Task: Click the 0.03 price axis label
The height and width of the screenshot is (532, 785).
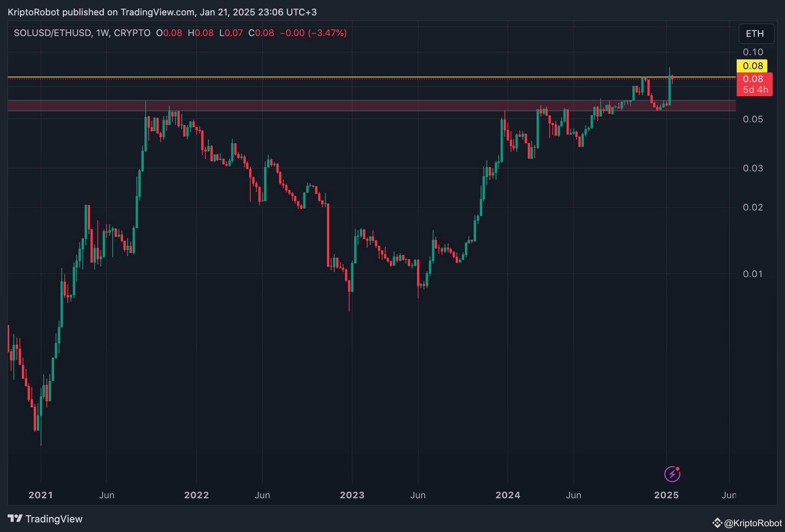Action: pyautogui.click(x=753, y=168)
